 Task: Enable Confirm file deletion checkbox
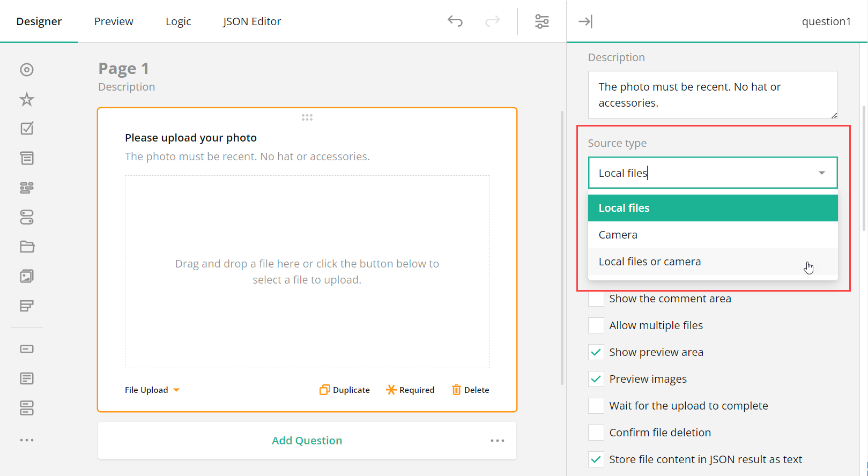[596, 433]
